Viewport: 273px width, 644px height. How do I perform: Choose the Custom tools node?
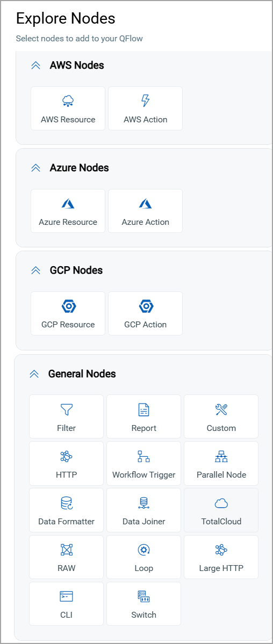tap(221, 417)
